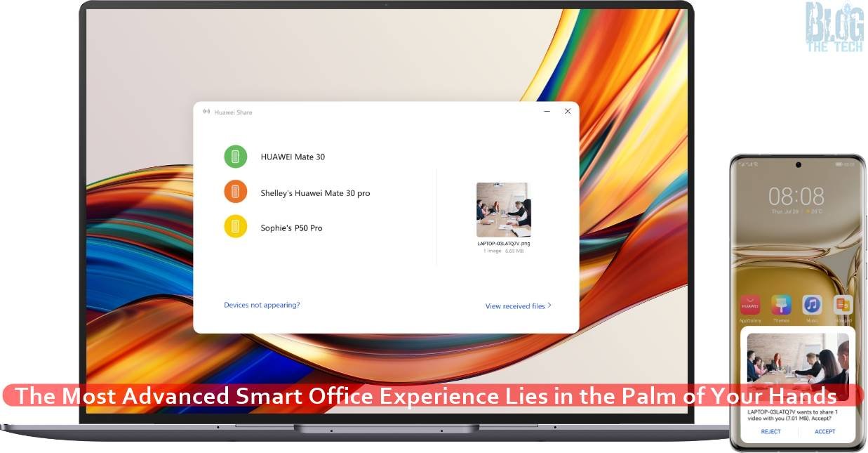The height and width of the screenshot is (453, 868).
Task: Minimize the Huawei Share window
Action: (547, 111)
